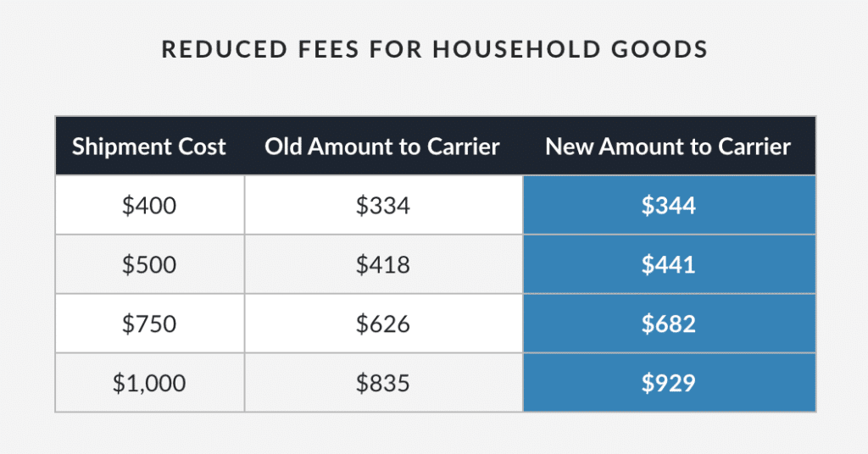Screen dimensions: 868x454
Task: Select the New Amount to Carrier header
Action: pyautogui.click(x=668, y=147)
